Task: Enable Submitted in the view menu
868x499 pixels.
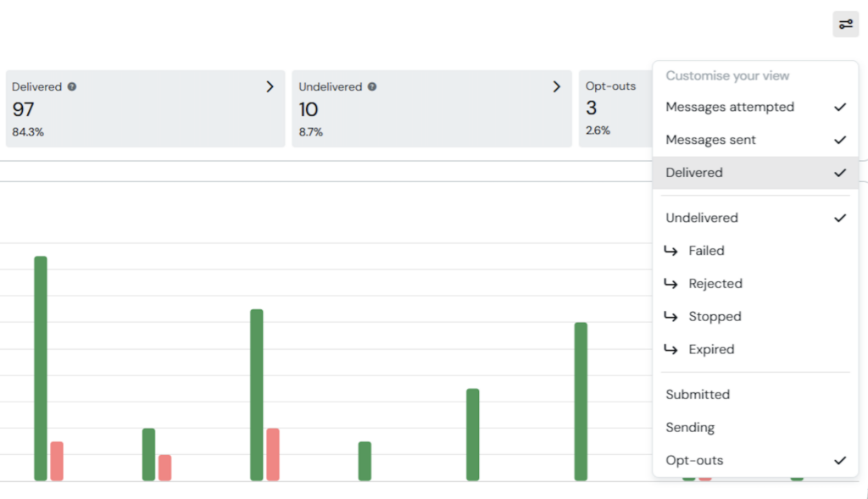Action: point(698,395)
